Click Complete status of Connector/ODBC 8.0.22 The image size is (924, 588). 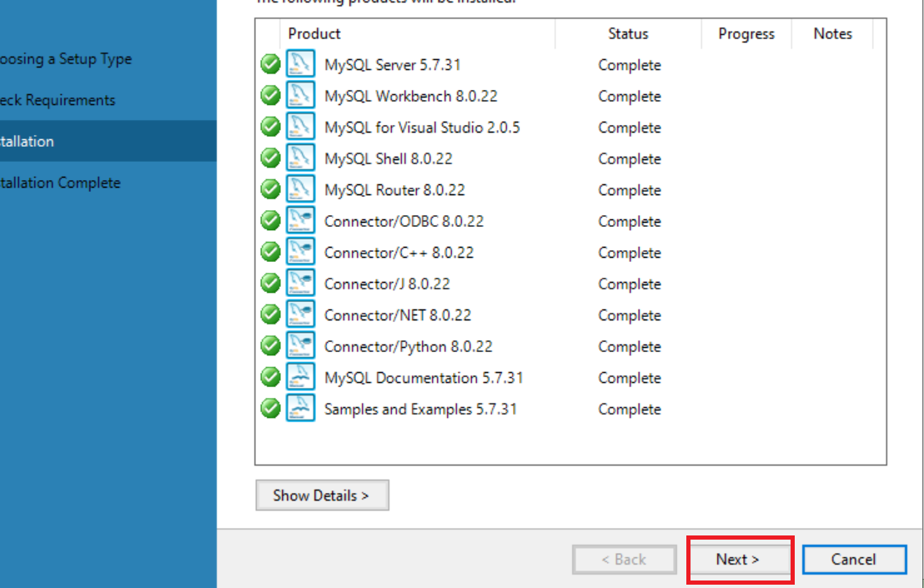(x=630, y=221)
